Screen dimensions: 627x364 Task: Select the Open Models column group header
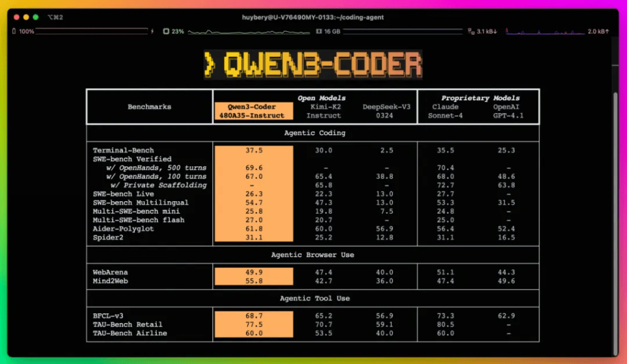tap(322, 97)
